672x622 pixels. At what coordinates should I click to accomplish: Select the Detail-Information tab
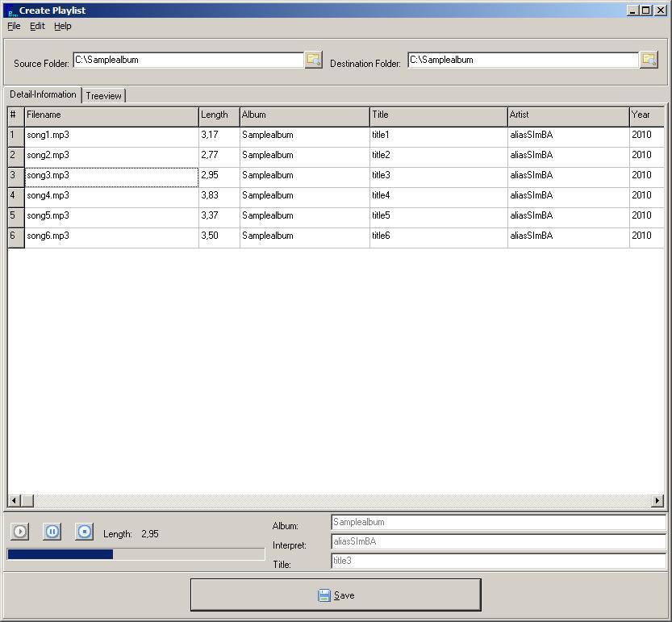coord(43,94)
